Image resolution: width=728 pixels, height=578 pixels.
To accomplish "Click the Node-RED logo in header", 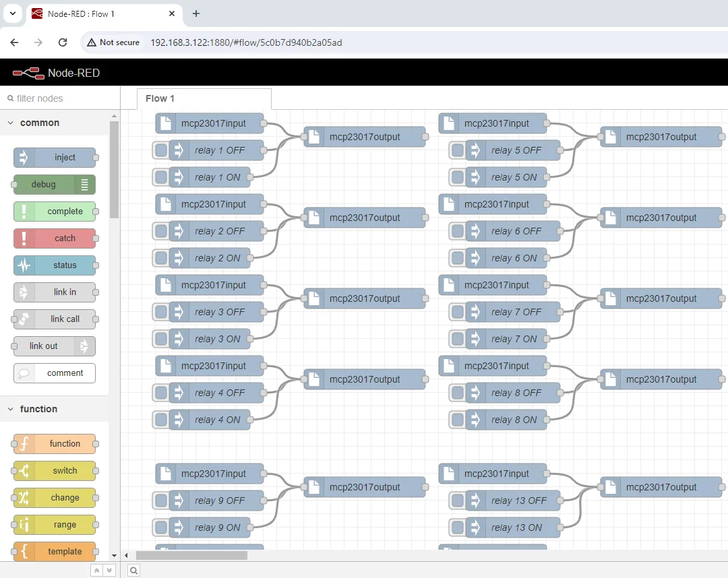I will (28, 73).
